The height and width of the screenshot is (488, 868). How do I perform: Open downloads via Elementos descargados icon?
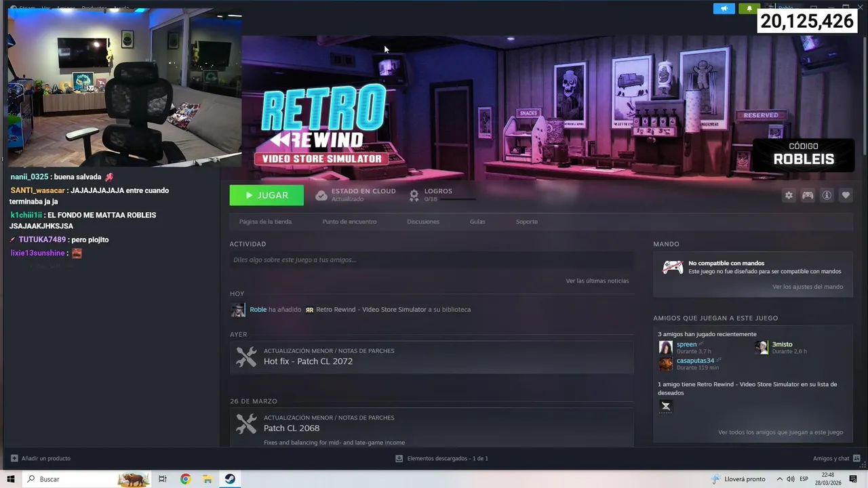pyautogui.click(x=399, y=458)
